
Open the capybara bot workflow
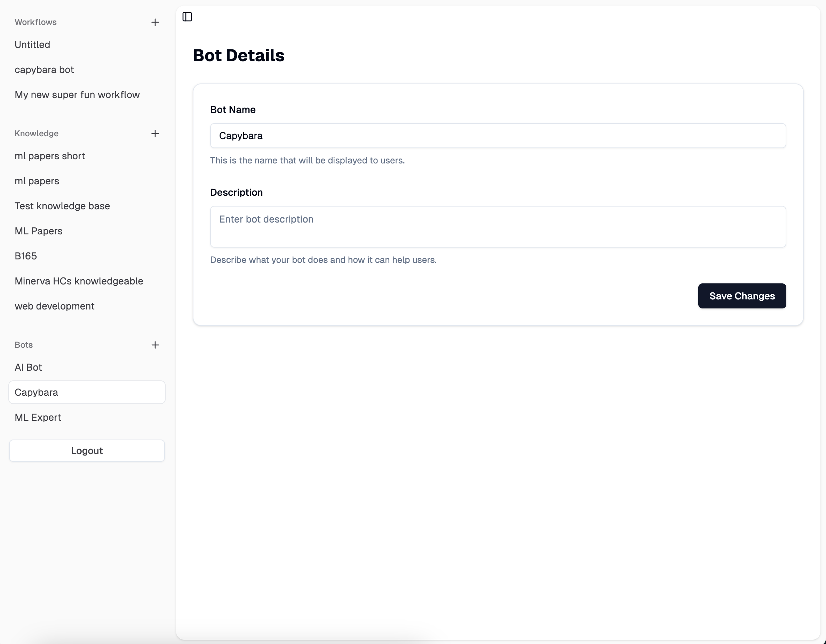[44, 70]
